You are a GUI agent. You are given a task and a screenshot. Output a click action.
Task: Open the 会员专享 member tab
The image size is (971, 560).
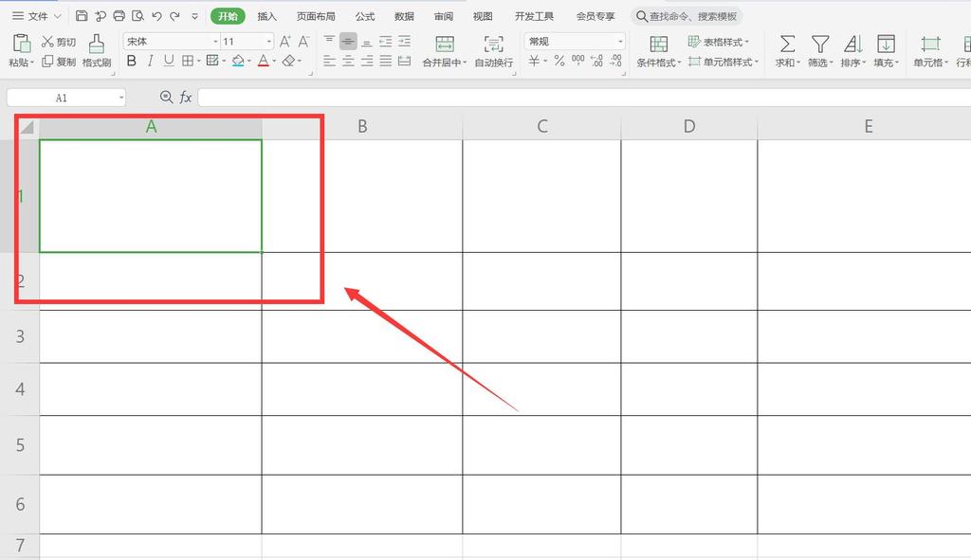tap(595, 16)
